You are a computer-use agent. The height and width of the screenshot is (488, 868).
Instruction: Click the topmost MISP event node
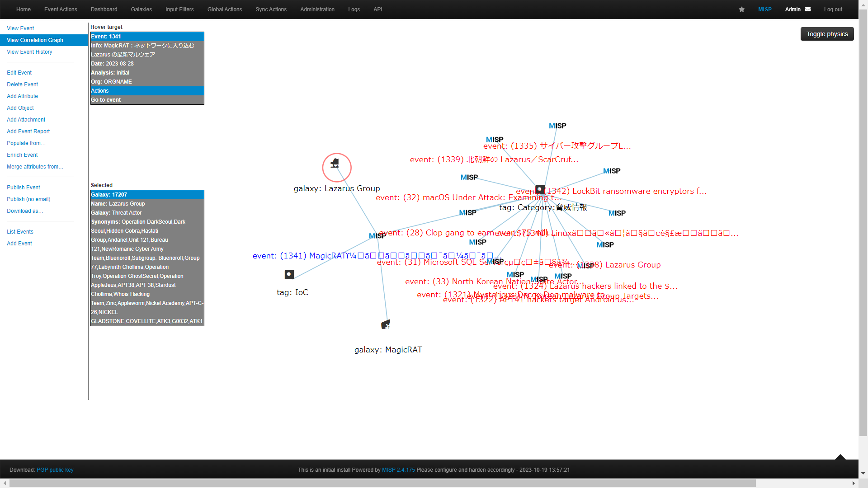tap(557, 126)
